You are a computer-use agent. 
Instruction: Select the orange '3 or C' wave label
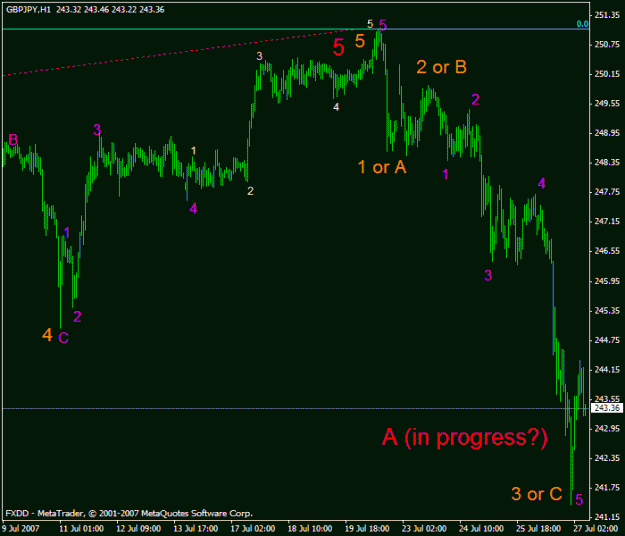click(537, 494)
